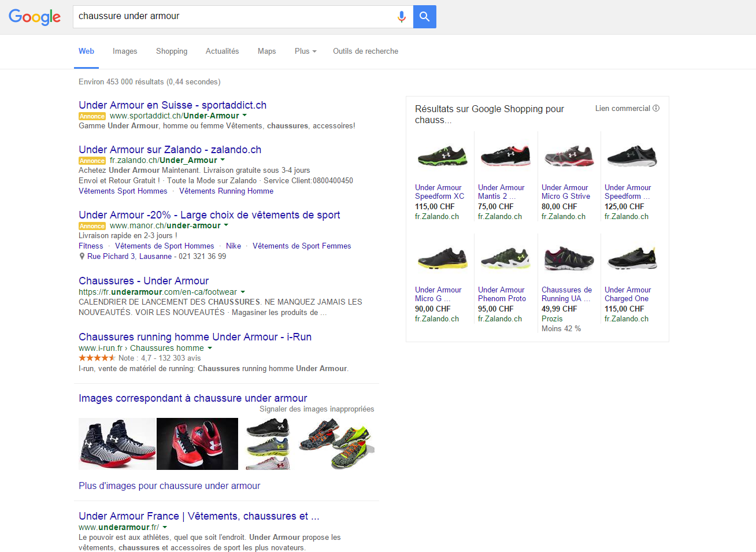Open the underarmour.com footwear result dropdown arrow
The width and height of the screenshot is (756, 552).
pos(243,292)
